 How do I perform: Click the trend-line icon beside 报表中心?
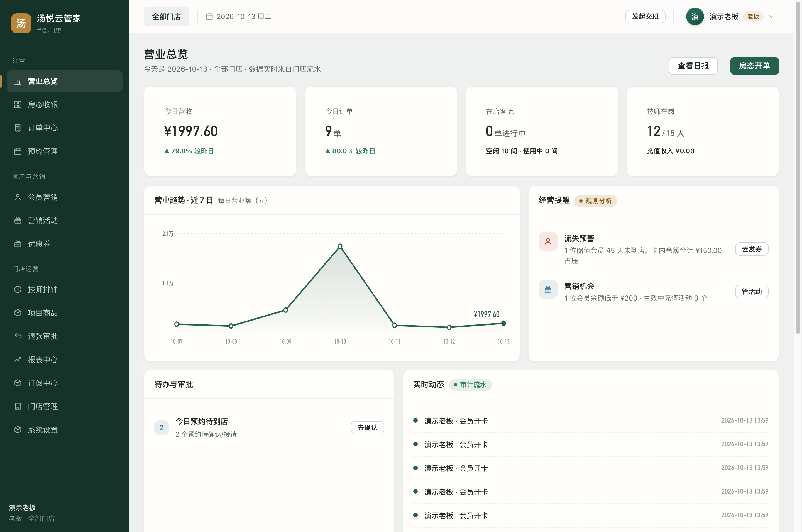[18, 360]
